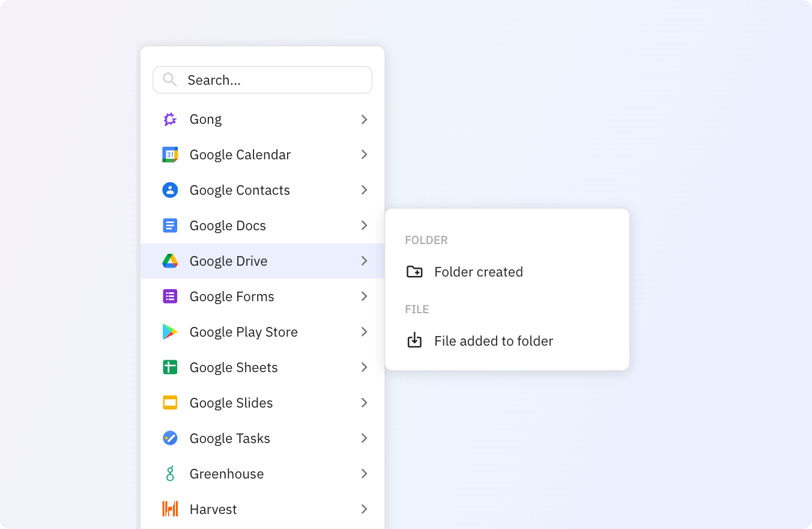Expand the Greenhouse chevron
The width and height of the screenshot is (812, 529).
[x=364, y=474]
